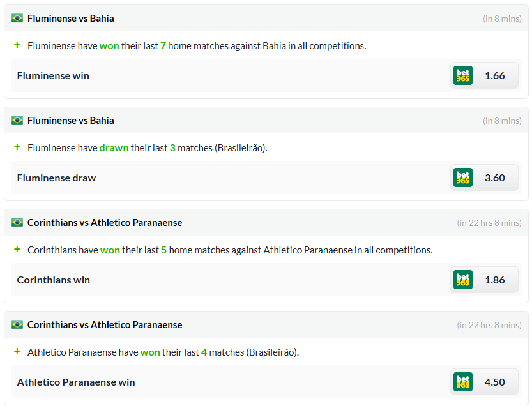This screenshot has height=408, width=532.
Task: Expand the Fluminense won last 7 home matches stat
Action: point(17,45)
